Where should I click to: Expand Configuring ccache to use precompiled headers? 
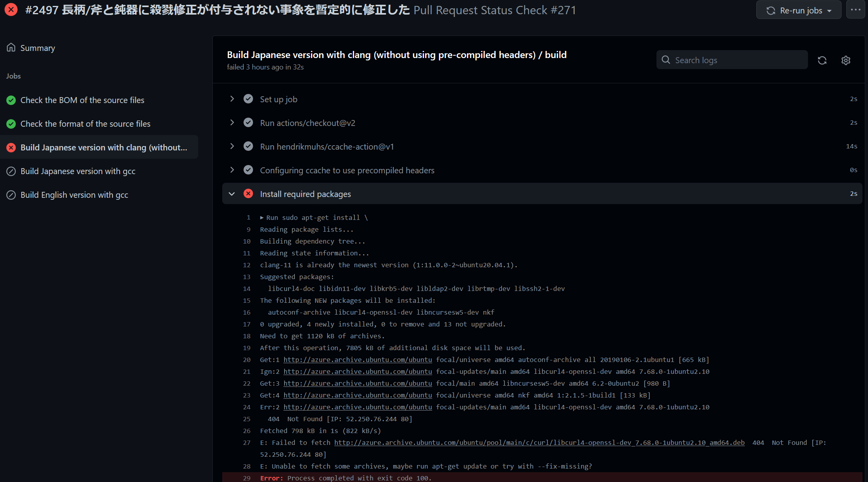(x=232, y=170)
